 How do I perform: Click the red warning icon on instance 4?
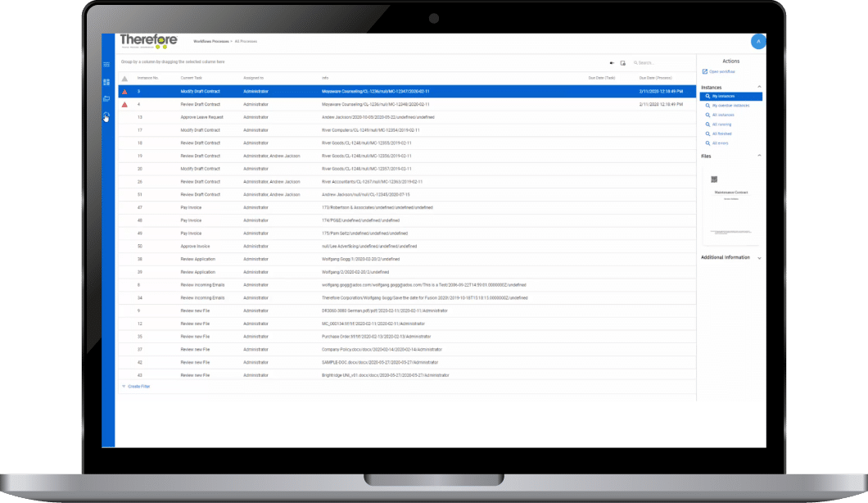tap(124, 105)
